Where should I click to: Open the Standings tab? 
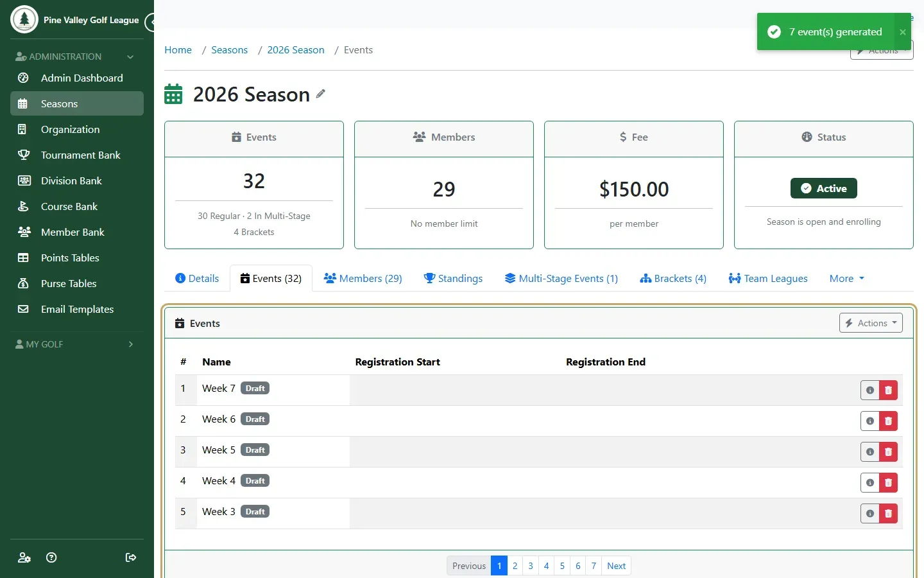coord(453,279)
